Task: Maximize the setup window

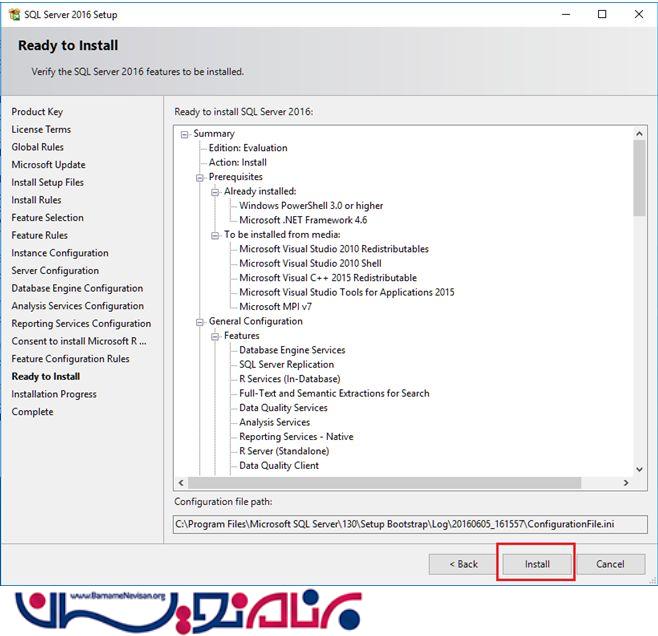Action: pyautogui.click(x=602, y=14)
